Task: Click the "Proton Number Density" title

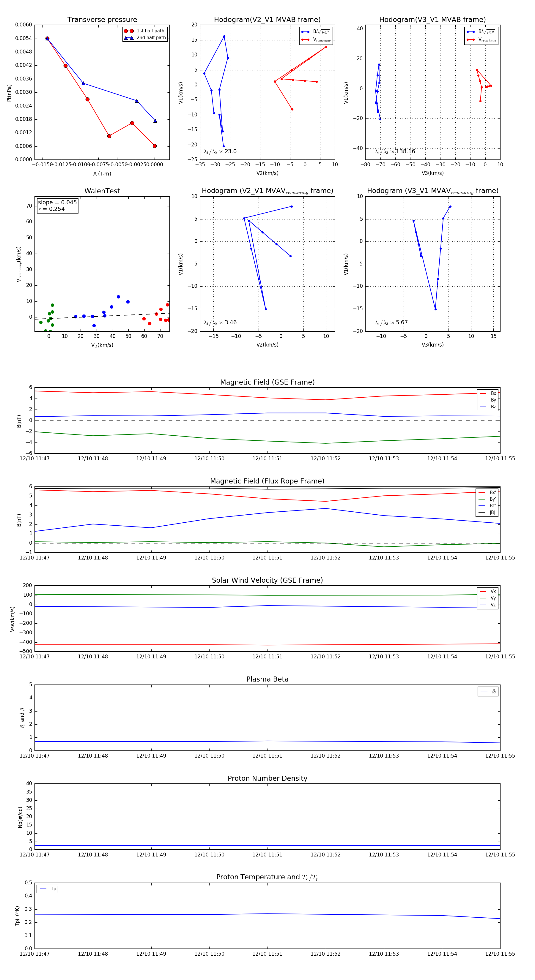Action: 267,778
